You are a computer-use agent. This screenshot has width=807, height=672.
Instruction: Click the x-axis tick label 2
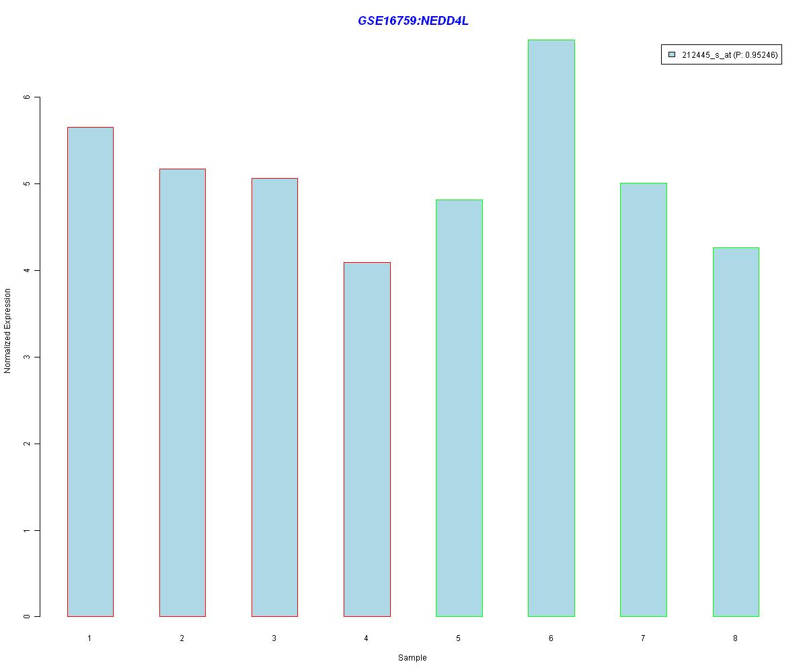(x=182, y=638)
